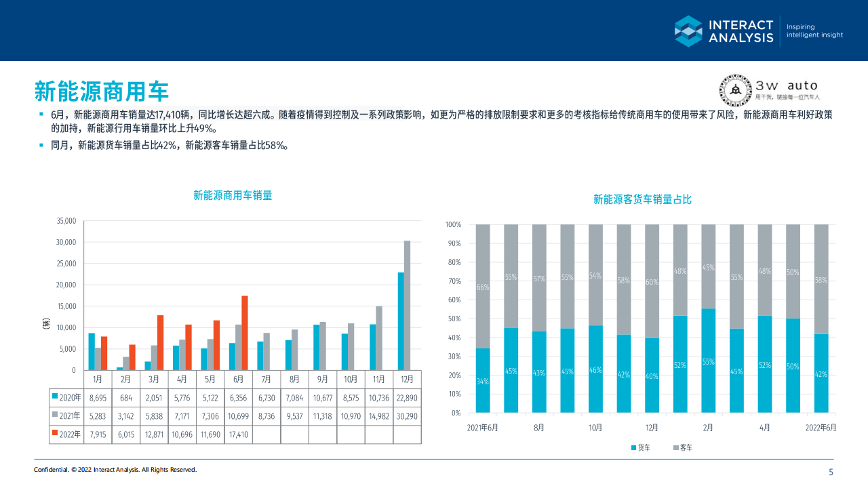Click the Interact Analysis hexagon logo

click(x=688, y=30)
